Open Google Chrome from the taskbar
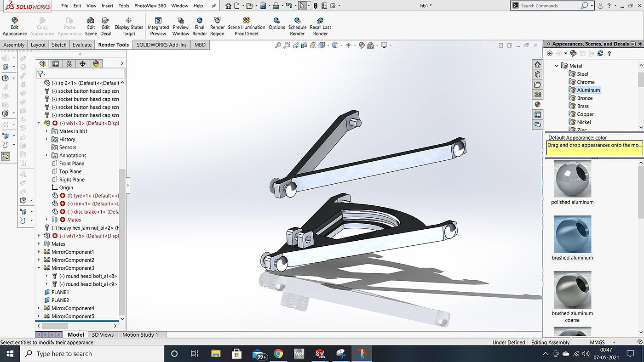The image size is (644, 362). (278, 354)
